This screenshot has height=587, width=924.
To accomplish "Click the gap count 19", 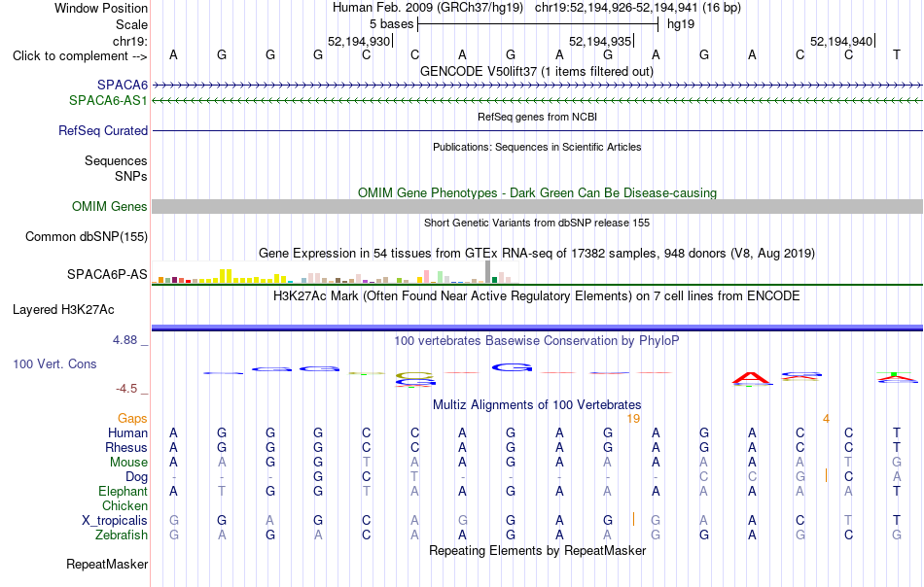I will coord(633,419).
